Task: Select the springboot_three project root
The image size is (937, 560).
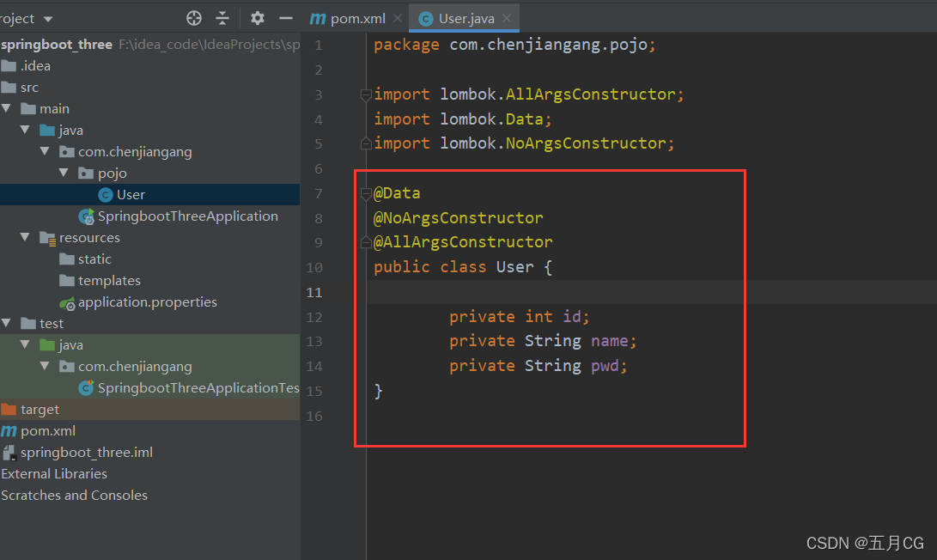Action: [57, 45]
